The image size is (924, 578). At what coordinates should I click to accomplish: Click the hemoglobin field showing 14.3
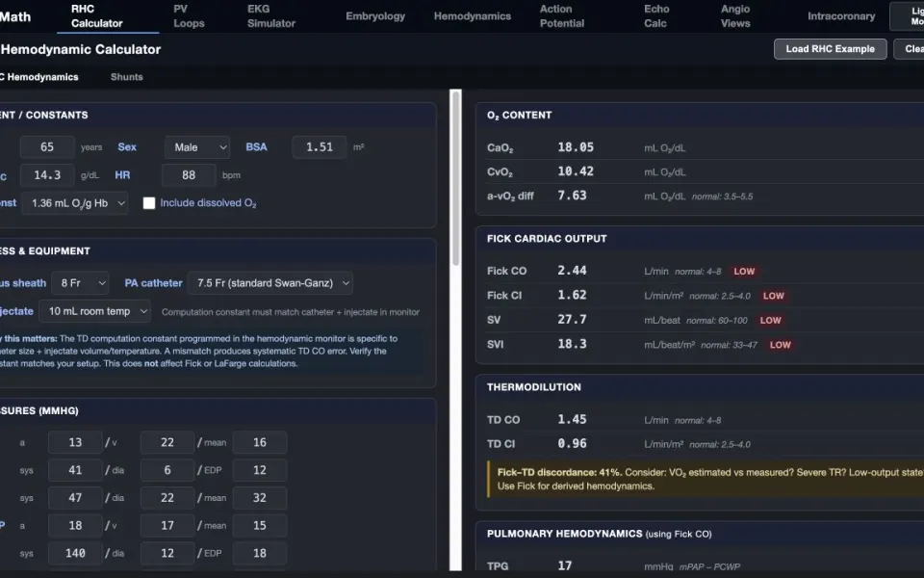47,175
